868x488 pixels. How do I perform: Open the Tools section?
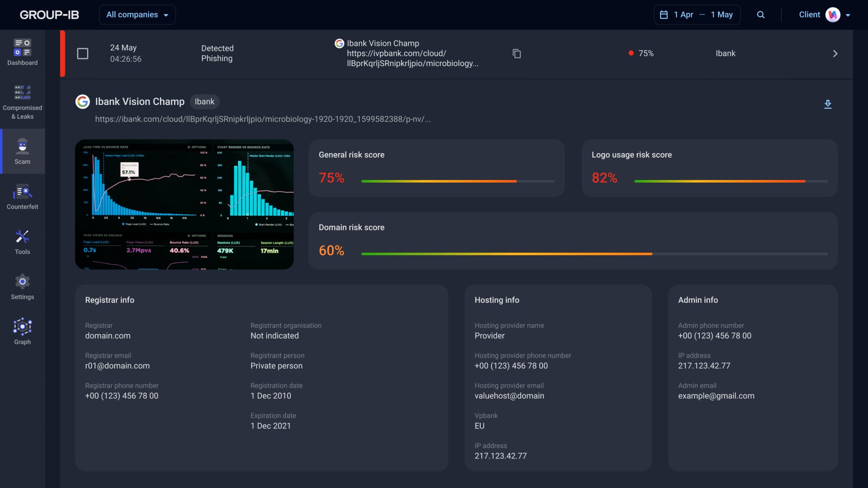click(22, 242)
